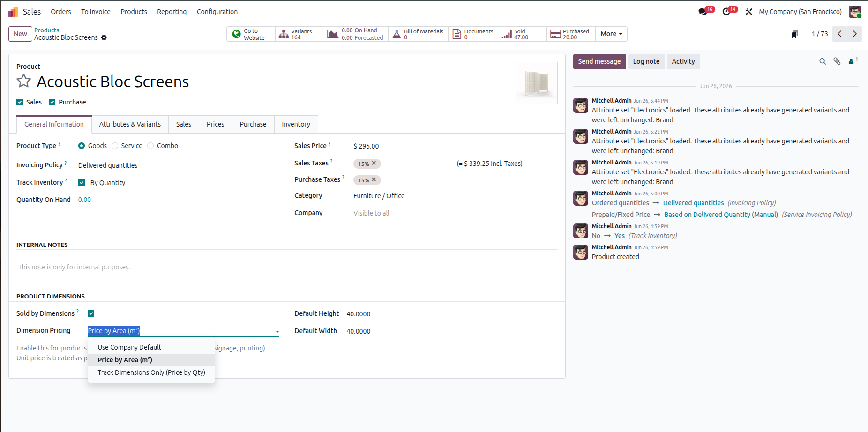
Task: Toggle the Track Inventory checkbox
Action: (x=82, y=183)
